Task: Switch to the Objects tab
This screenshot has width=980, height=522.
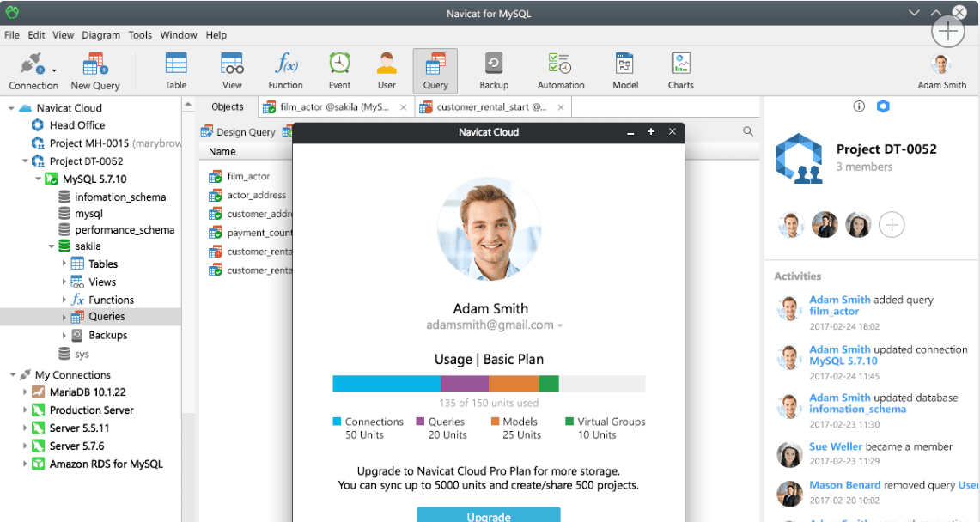Action: 228,106
